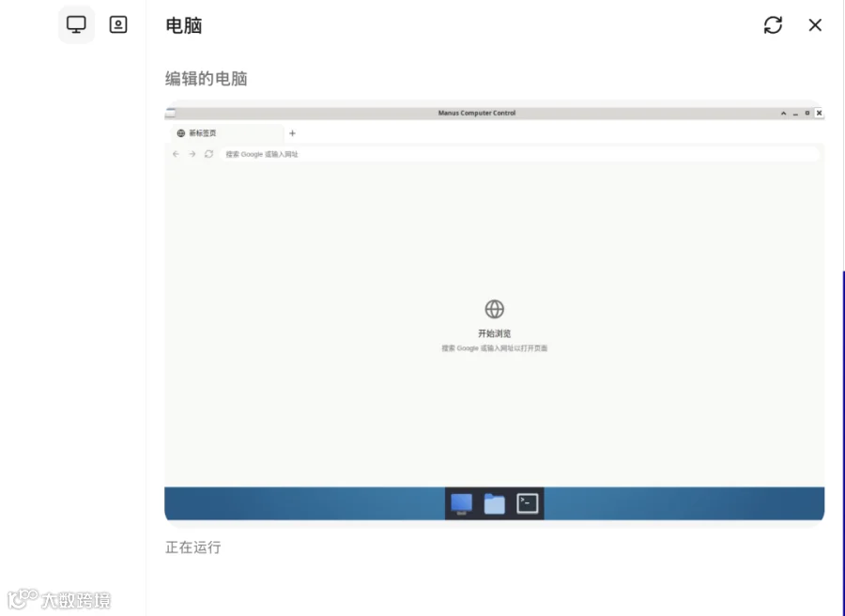Click the 开始浏览 heading

(x=494, y=333)
